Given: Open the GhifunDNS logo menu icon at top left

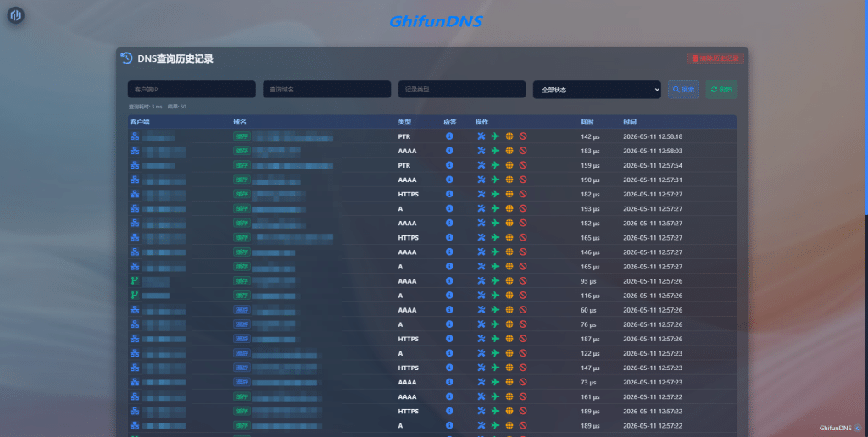Looking at the screenshot, I should [x=15, y=15].
